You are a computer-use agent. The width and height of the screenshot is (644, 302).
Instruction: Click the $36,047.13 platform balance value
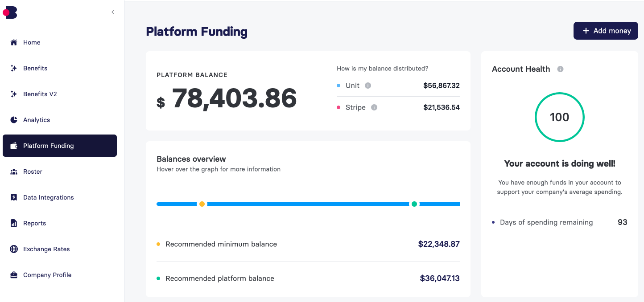point(440,278)
